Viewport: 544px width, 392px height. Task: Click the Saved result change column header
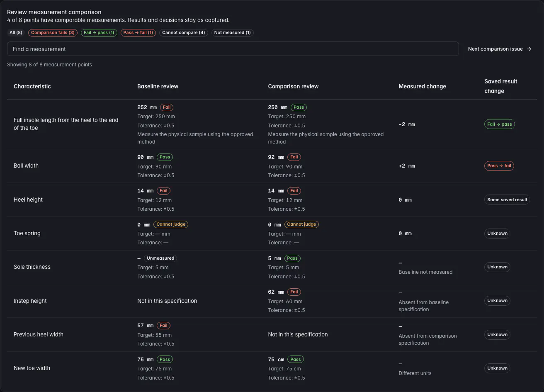(x=501, y=86)
